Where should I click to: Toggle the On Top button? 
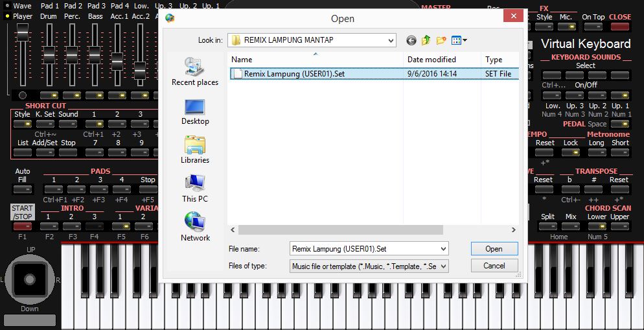[x=593, y=27]
